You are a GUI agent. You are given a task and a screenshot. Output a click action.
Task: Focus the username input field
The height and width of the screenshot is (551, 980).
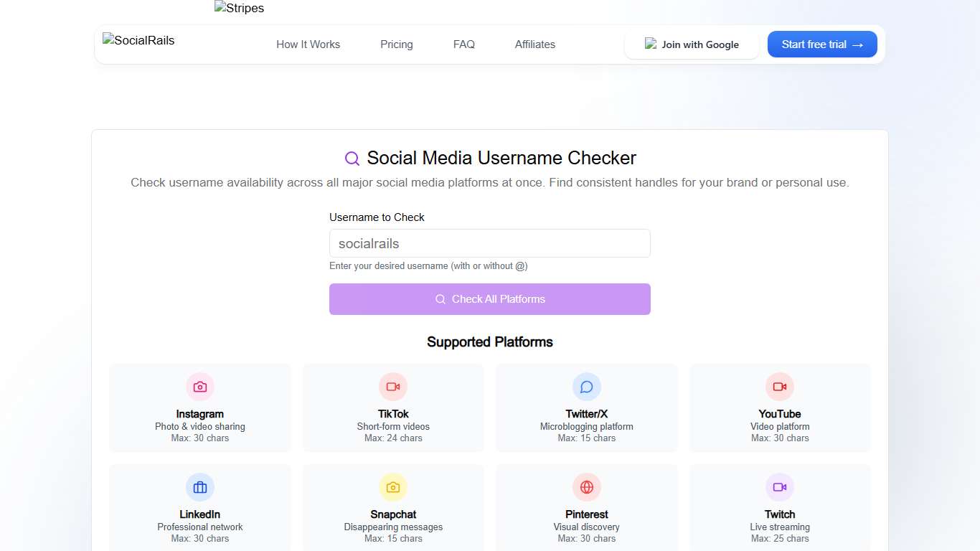click(489, 243)
